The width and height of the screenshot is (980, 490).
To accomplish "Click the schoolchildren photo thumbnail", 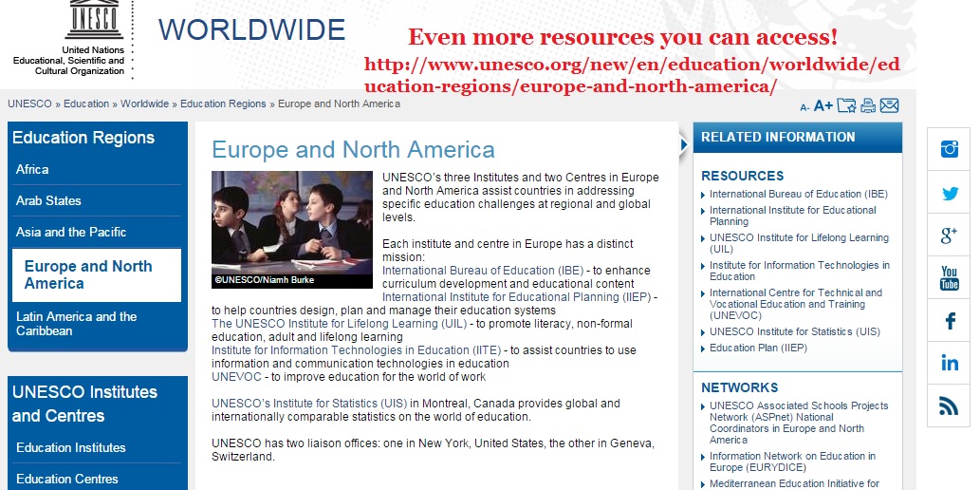I will 291,229.
